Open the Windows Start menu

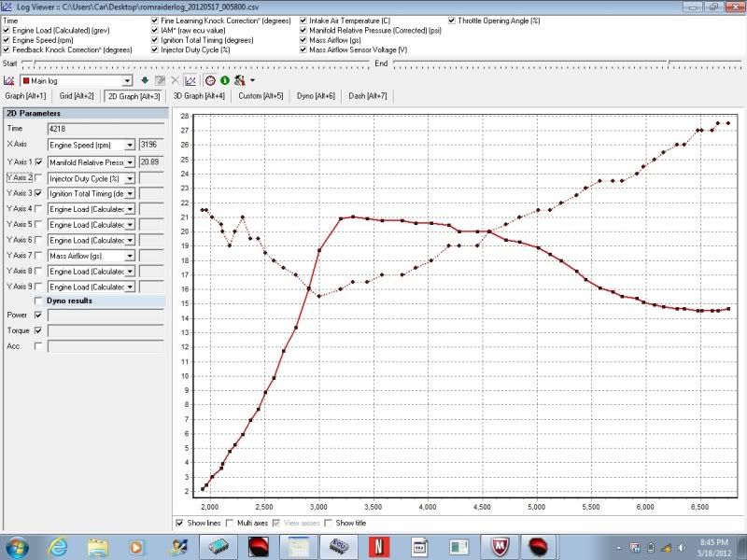[18, 545]
